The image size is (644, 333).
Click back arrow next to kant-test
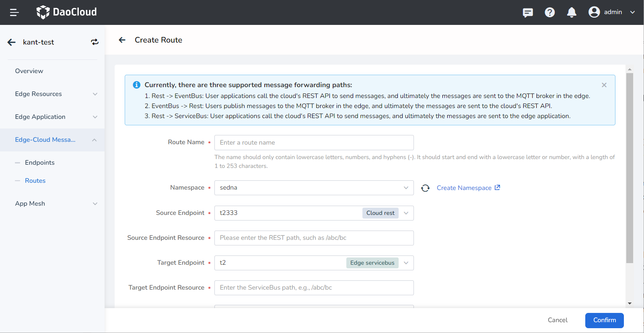(12, 42)
